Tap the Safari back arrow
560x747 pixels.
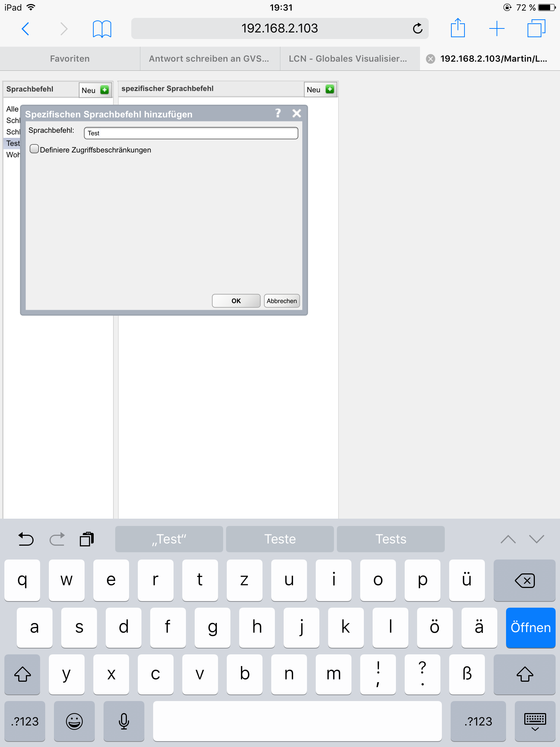[26, 28]
